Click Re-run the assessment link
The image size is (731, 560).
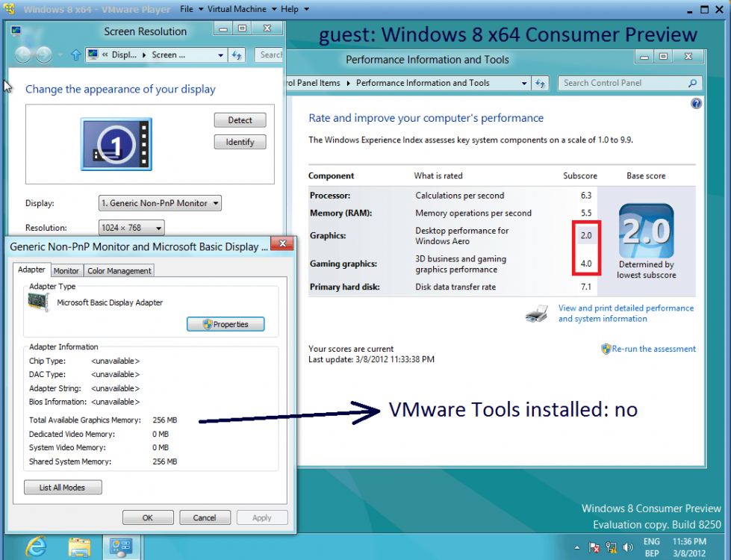pyautogui.click(x=653, y=349)
